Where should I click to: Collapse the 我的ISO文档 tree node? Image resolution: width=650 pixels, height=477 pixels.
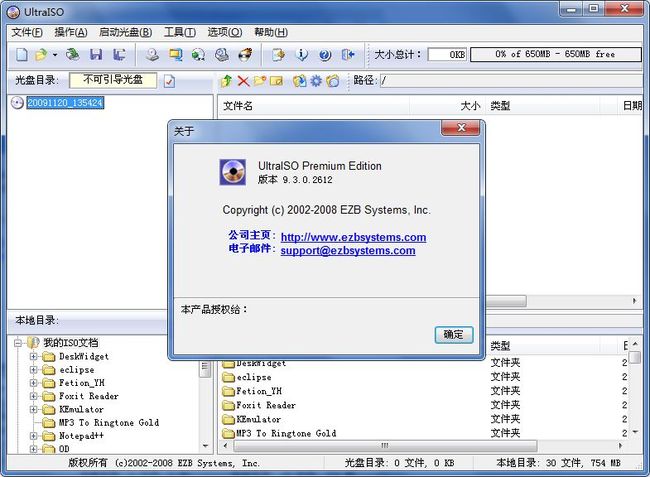pos(17,343)
